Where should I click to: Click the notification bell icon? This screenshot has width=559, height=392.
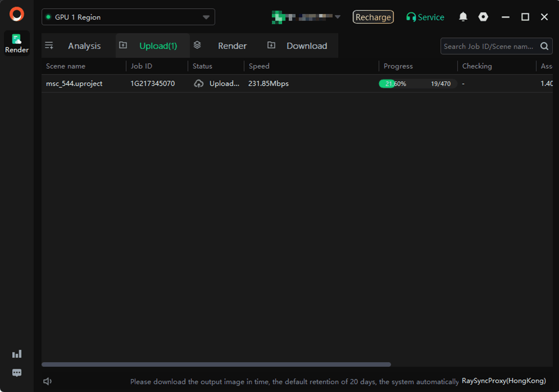click(x=463, y=17)
